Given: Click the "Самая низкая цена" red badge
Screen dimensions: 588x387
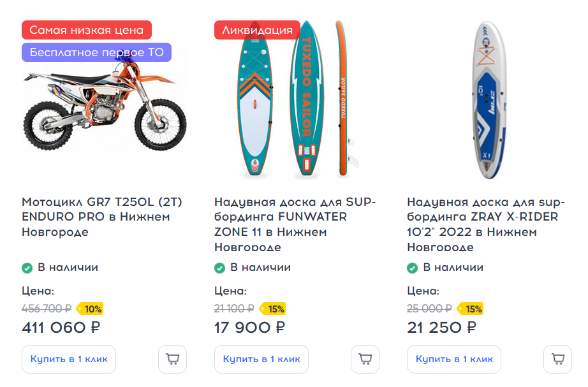Looking at the screenshot, I should [87, 30].
